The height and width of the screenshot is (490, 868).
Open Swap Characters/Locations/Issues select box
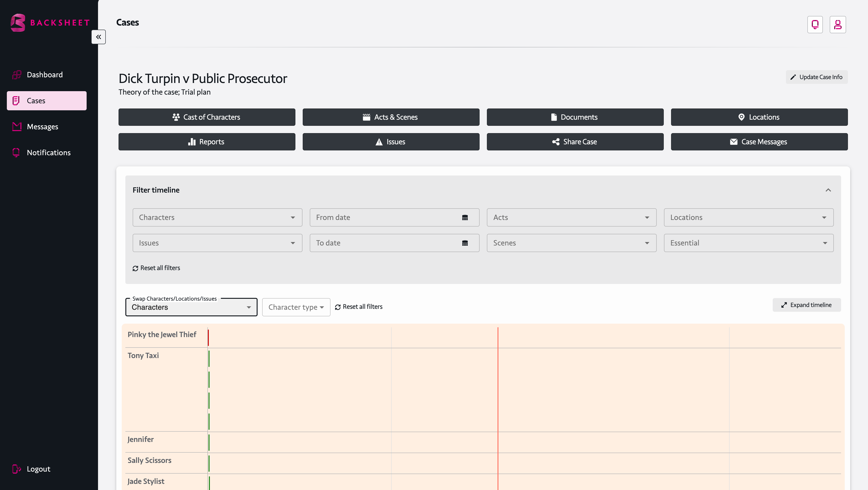(x=191, y=307)
